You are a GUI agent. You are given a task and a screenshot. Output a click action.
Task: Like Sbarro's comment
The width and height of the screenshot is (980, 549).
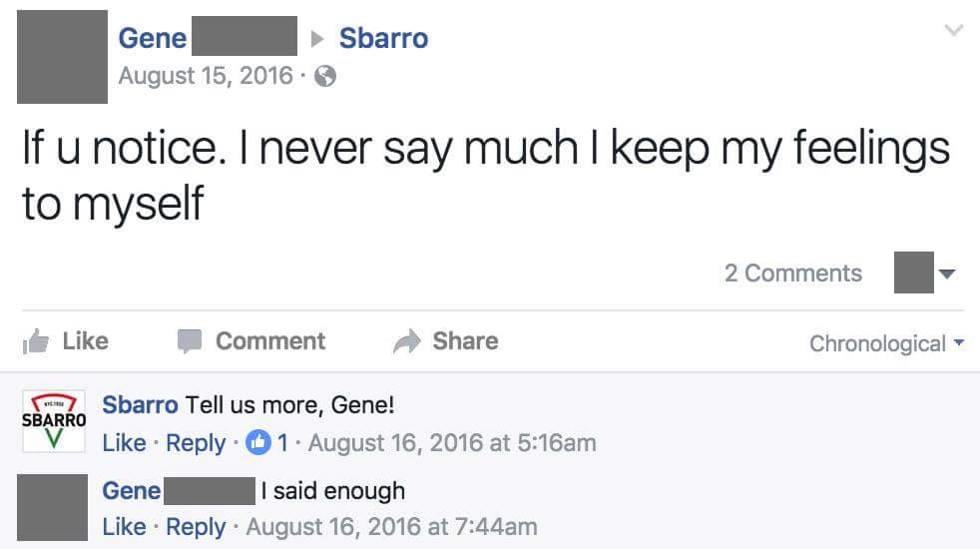124,442
